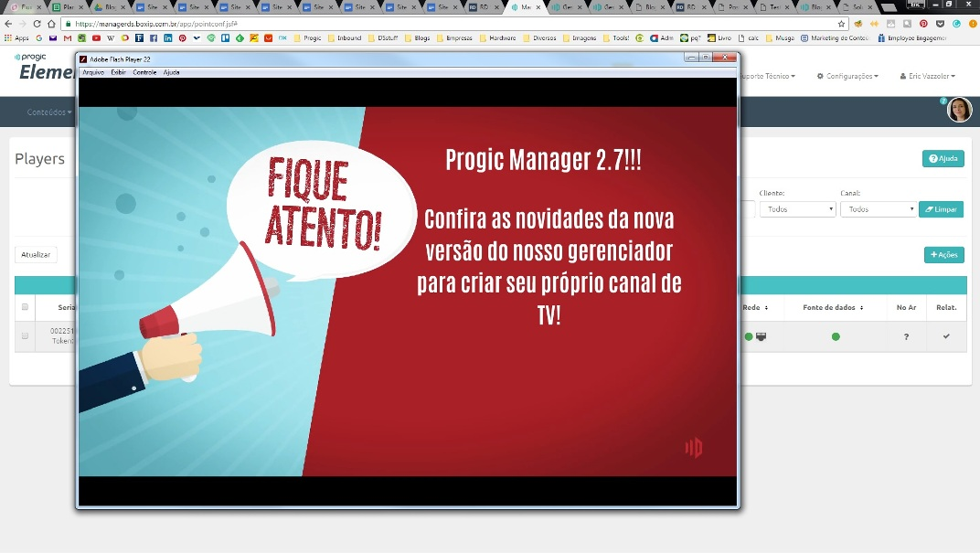The image size is (980, 553).
Task: Open the Blogs bookmarks folder
Action: click(417, 38)
